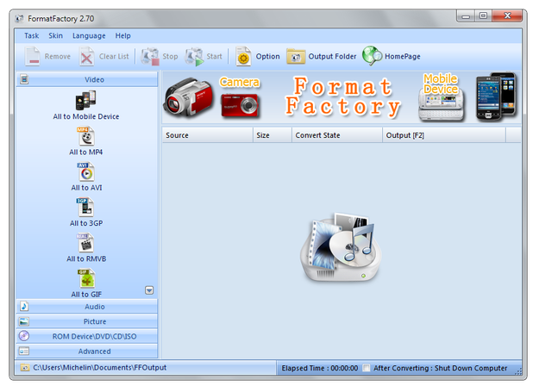Click the Elapsed Time status text
This screenshot has height=392, width=539.
(x=320, y=369)
